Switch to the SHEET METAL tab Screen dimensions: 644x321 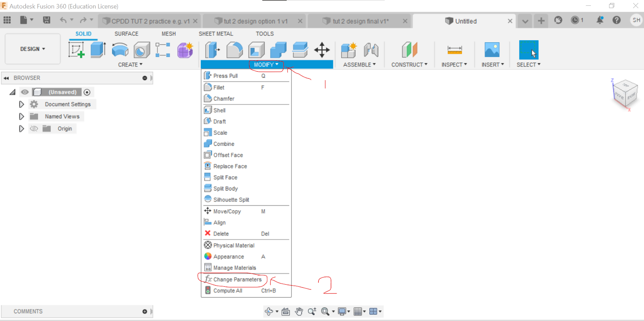(x=216, y=34)
